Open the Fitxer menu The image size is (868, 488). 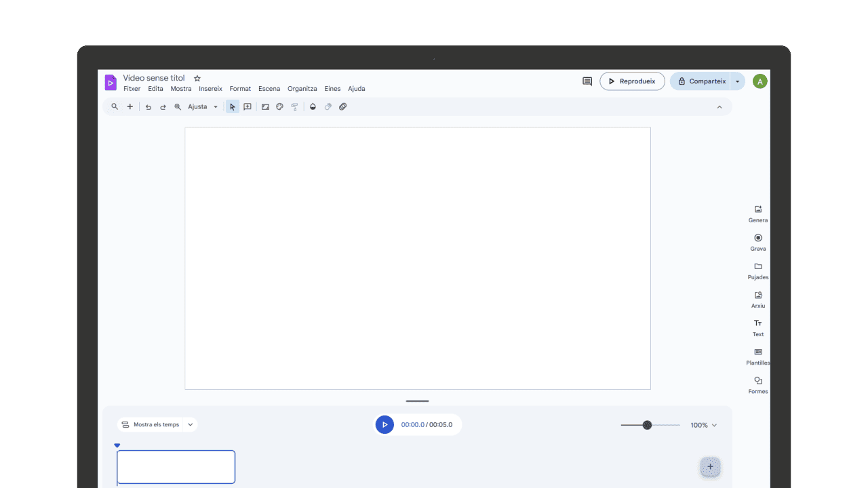pos(132,88)
